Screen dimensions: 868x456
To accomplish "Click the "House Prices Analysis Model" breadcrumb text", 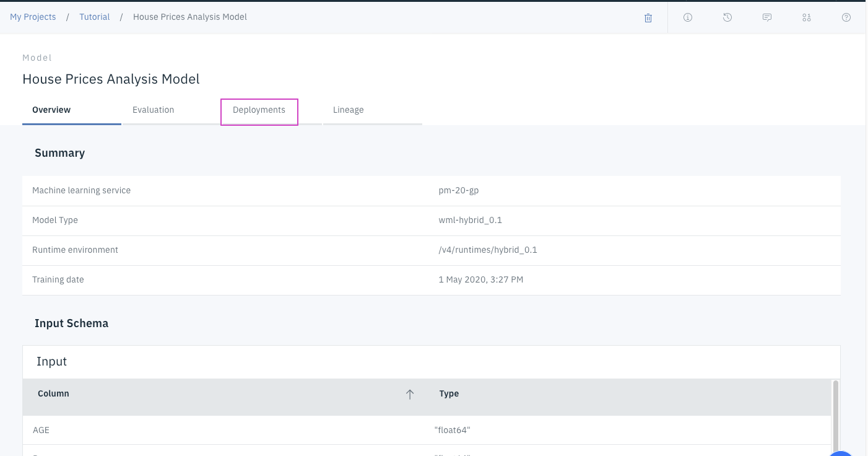I will [190, 17].
